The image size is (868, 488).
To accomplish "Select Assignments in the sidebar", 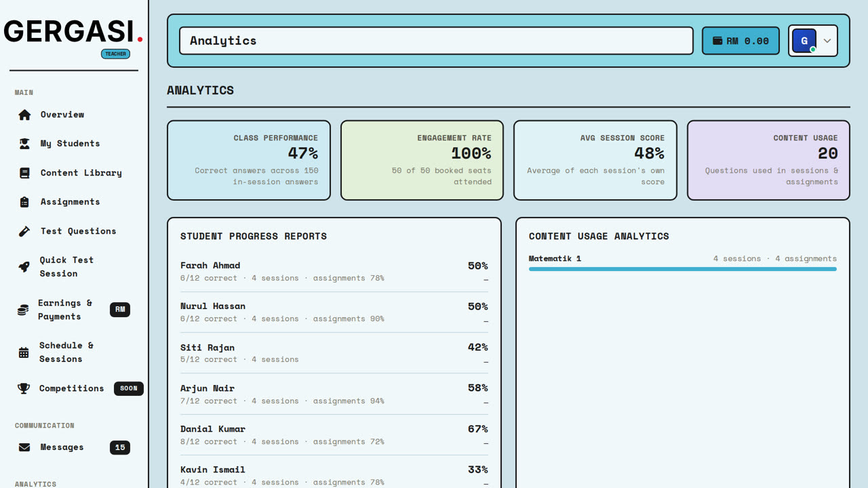I will (74, 202).
